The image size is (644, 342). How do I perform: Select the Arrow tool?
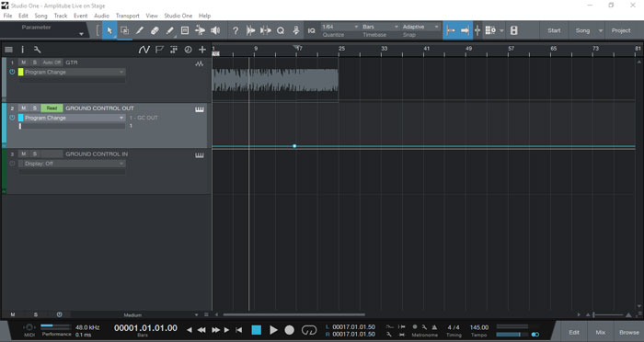coord(109,30)
